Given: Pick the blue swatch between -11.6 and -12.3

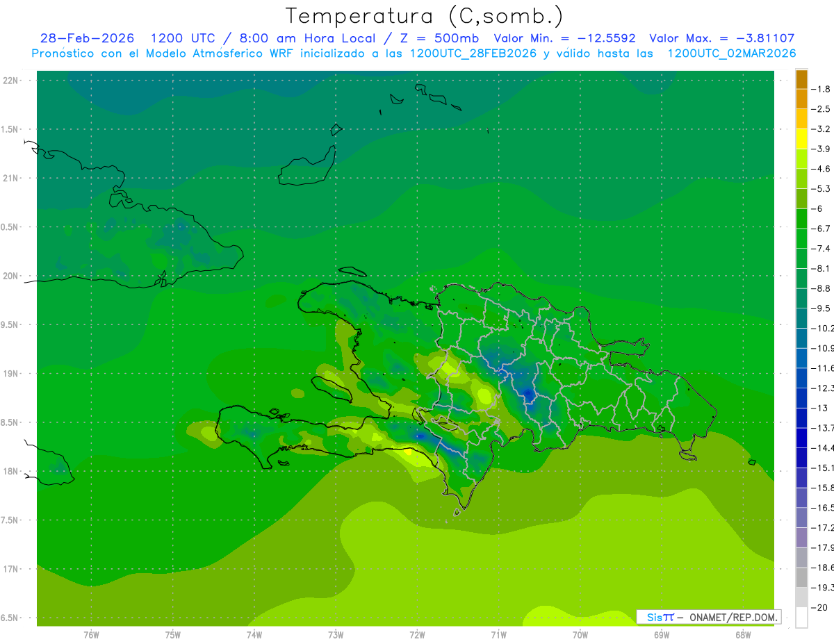Looking at the screenshot, I should click(801, 378).
